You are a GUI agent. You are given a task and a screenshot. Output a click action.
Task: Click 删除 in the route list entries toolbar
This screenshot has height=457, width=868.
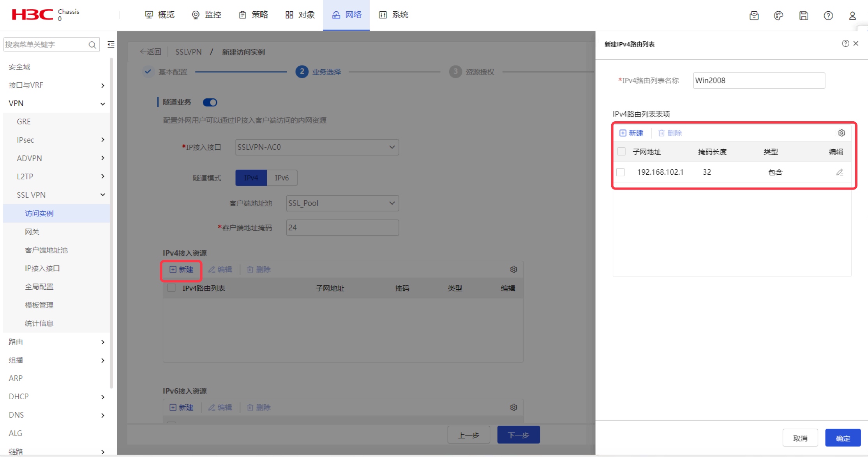click(670, 133)
